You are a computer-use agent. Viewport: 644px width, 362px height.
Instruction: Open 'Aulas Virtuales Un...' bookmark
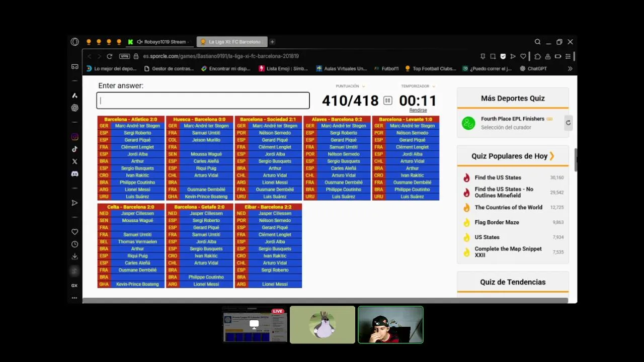tap(342, 68)
